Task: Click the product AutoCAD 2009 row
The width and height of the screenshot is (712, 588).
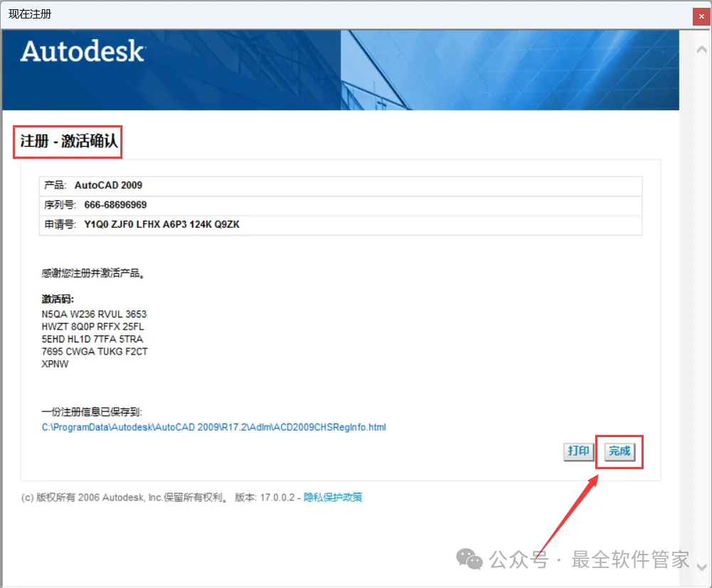Action: coord(340,186)
